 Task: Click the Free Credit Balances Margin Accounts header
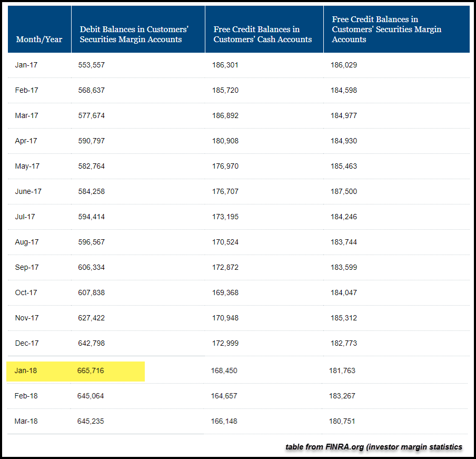click(x=386, y=30)
